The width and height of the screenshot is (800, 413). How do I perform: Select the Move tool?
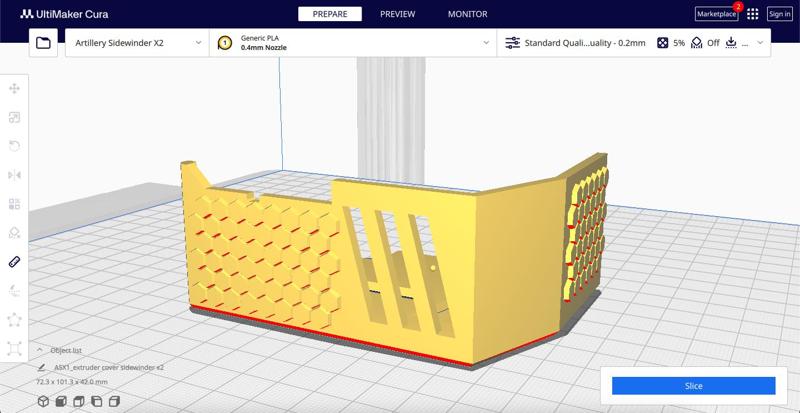(x=14, y=89)
